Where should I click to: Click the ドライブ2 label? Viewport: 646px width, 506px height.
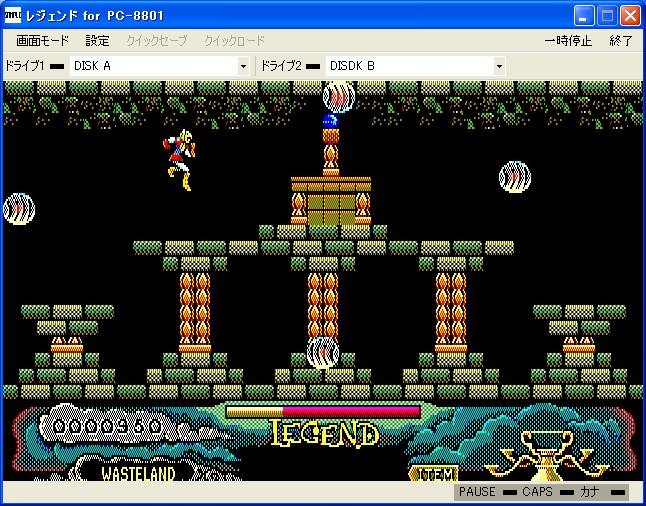click(x=281, y=66)
